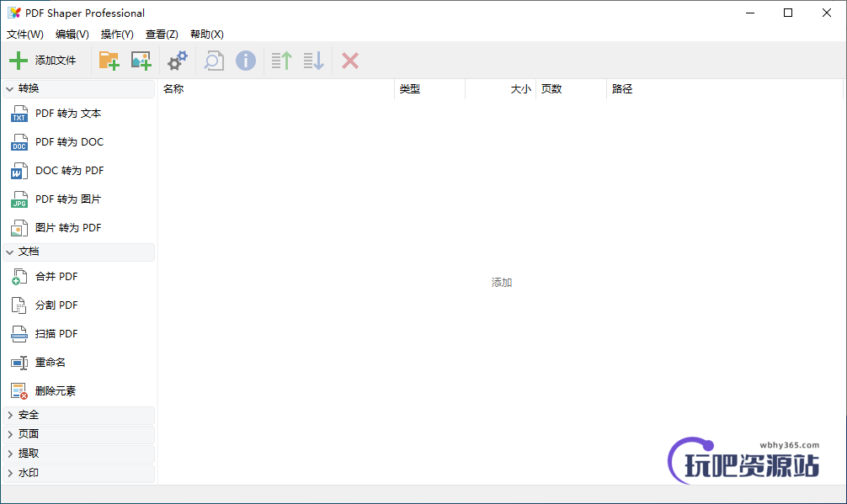Click the TXT icon for PDF to text
This screenshot has width=847, height=504.
click(x=19, y=114)
